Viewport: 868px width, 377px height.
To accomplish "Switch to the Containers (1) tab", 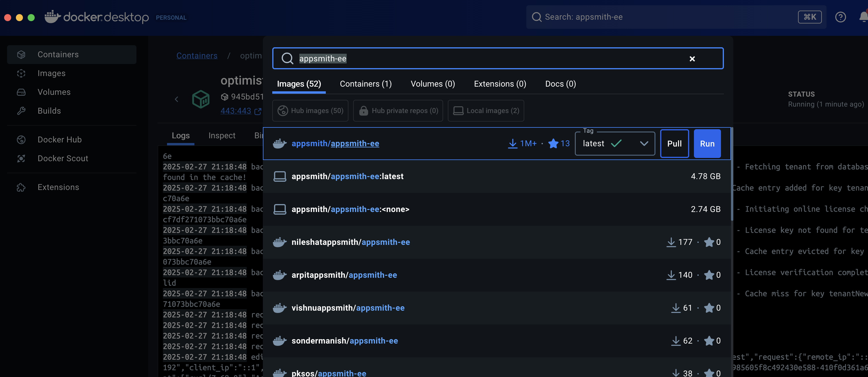I will tap(365, 84).
